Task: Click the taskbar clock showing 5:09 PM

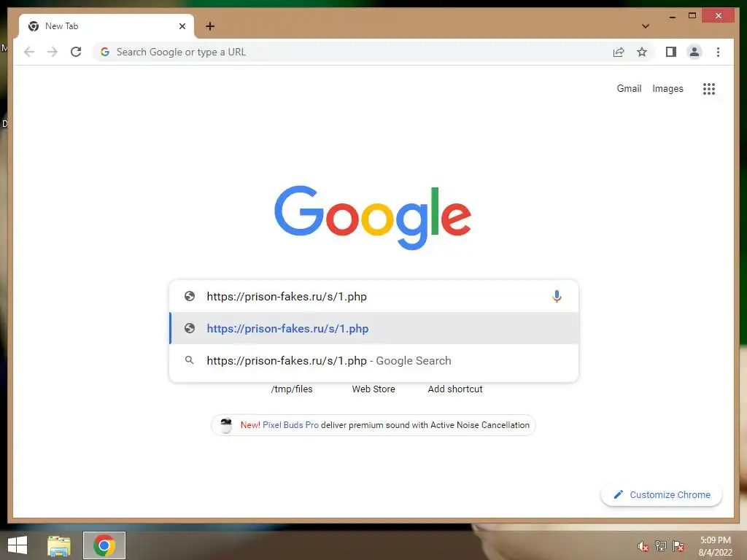Action: [x=715, y=546]
